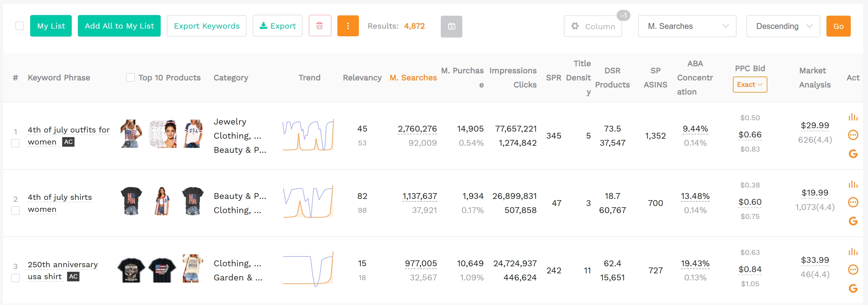Screen dimensions: 868x305
Task: Click USA white tee thumbnail in row 1
Action: point(193,134)
